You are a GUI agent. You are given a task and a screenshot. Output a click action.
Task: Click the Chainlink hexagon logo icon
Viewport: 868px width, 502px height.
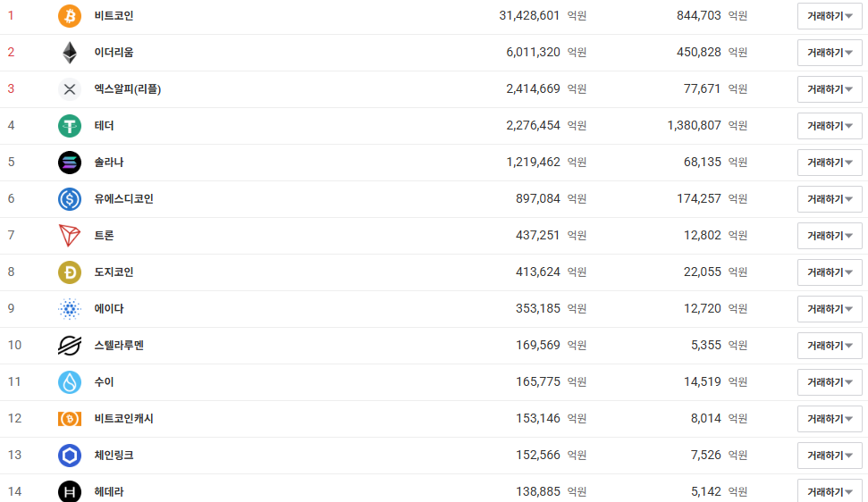click(x=69, y=455)
